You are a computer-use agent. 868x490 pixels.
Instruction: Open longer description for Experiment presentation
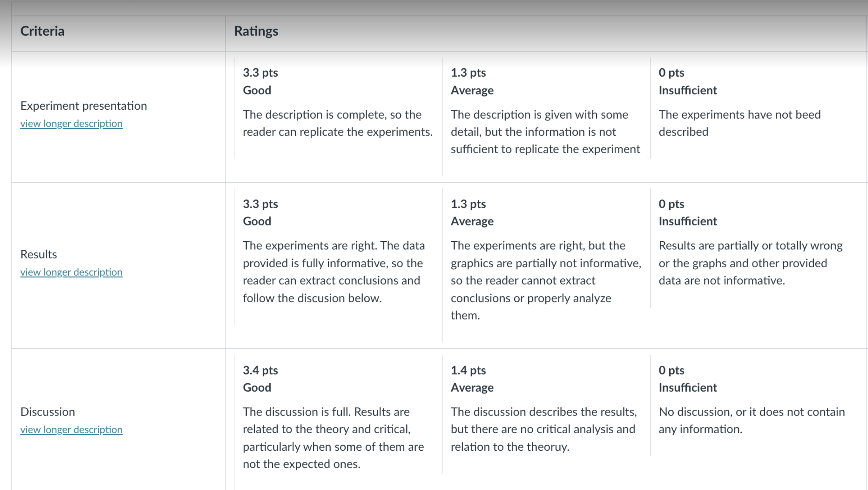(x=71, y=123)
